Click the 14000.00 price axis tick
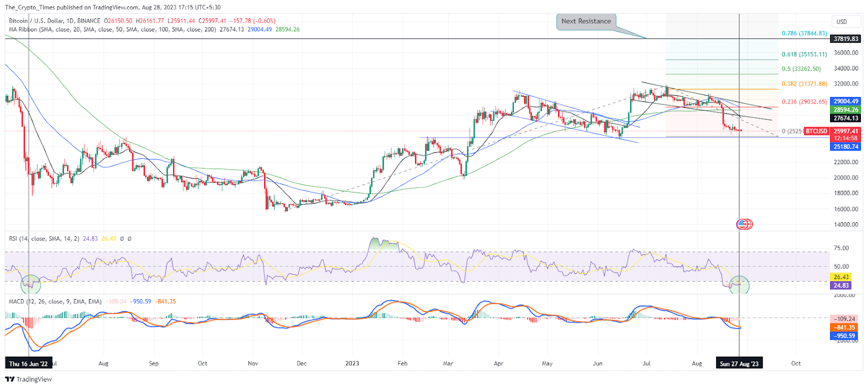The height and width of the screenshot is (388, 868). (846, 224)
